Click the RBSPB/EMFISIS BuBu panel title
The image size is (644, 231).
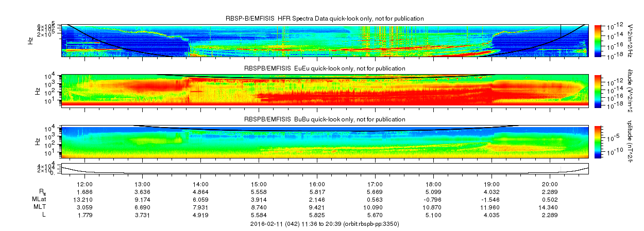(325, 119)
